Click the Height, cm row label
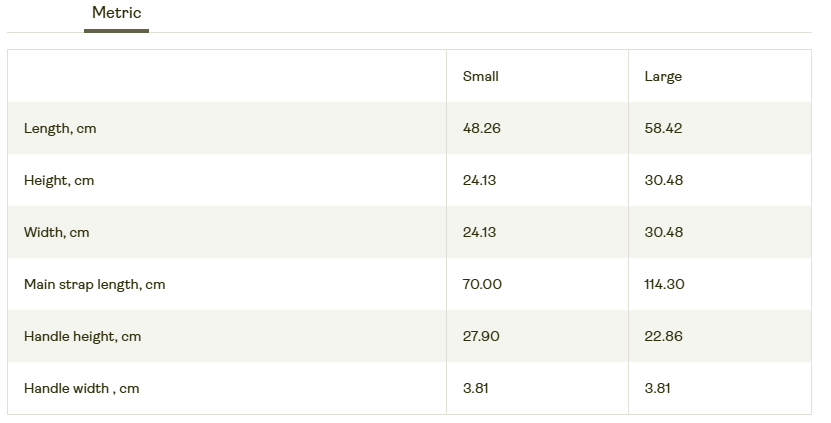 (59, 181)
